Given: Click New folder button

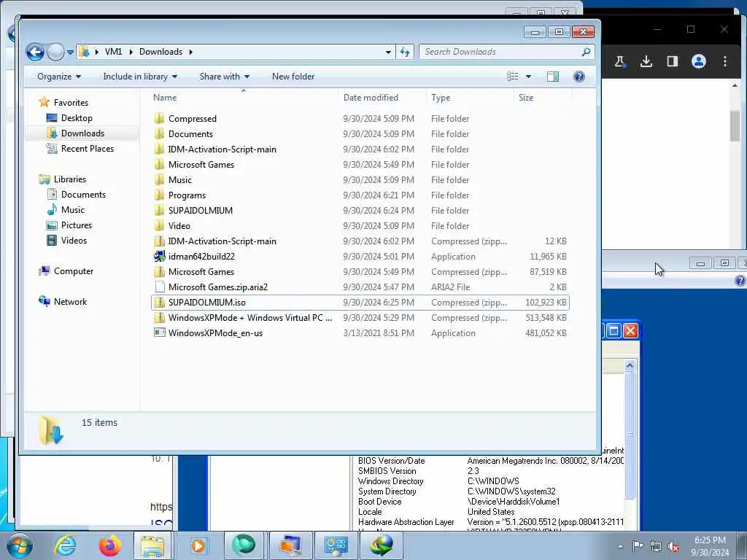Looking at the screenshot, I should pyautogui.click(x=293, y=77).
